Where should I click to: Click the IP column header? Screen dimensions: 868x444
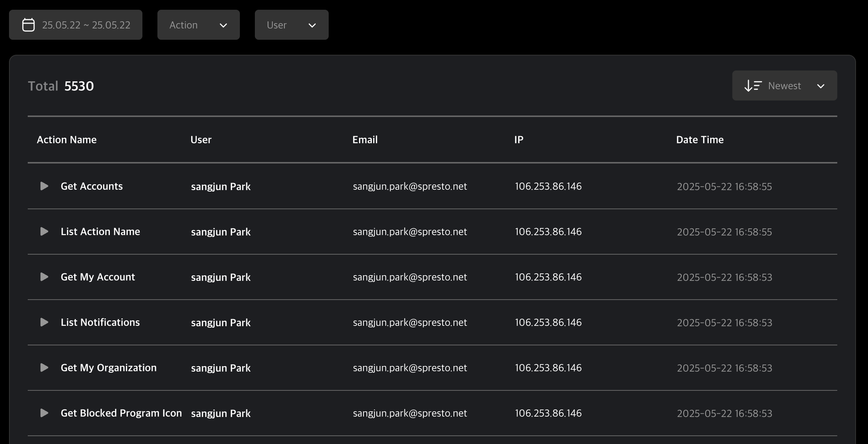coord(518,139)
